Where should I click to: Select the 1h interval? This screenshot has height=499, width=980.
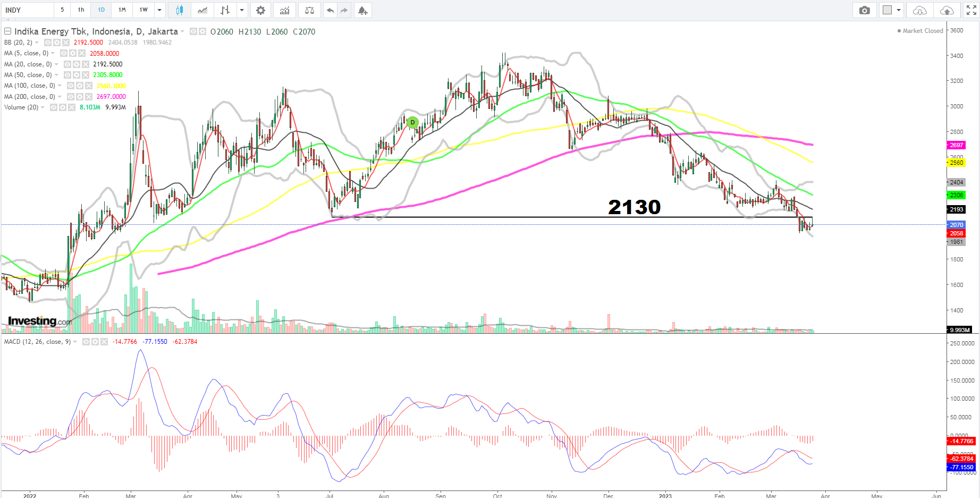point(81,10)
